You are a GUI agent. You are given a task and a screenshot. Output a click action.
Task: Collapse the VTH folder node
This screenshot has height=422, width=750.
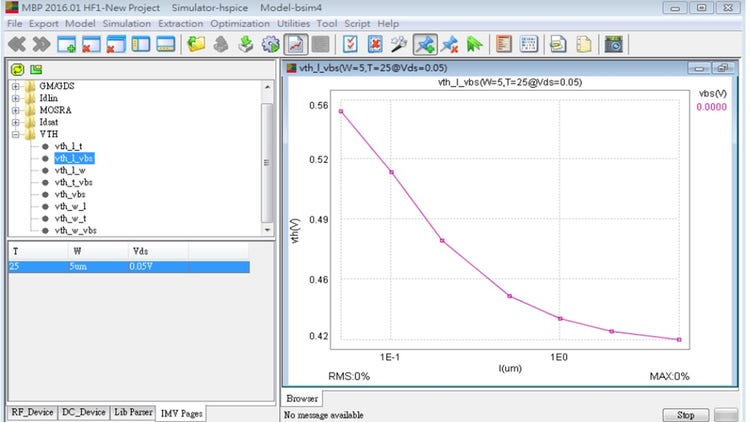point(15,134)
